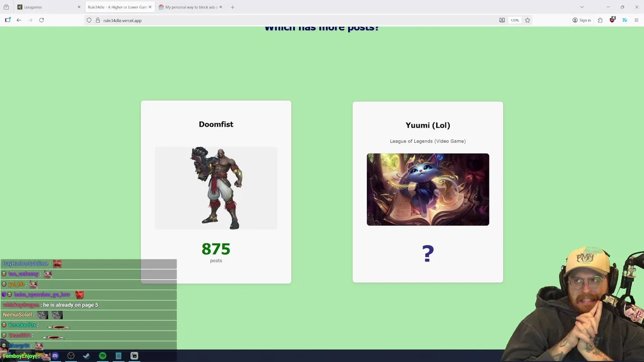The image size is (644, 362).
Task: Go forward one page
Action: (x=30, y=20)
